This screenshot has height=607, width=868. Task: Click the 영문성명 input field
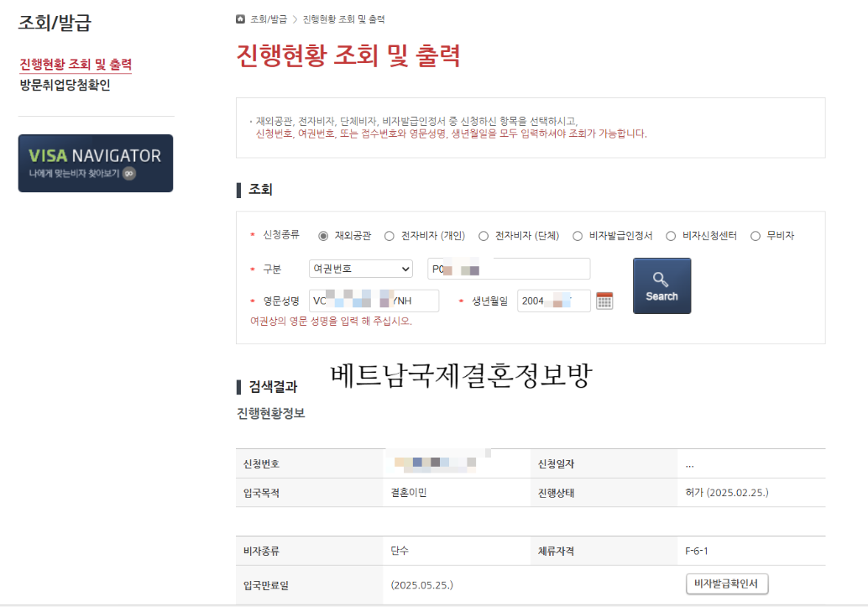[x=374, y=301]
